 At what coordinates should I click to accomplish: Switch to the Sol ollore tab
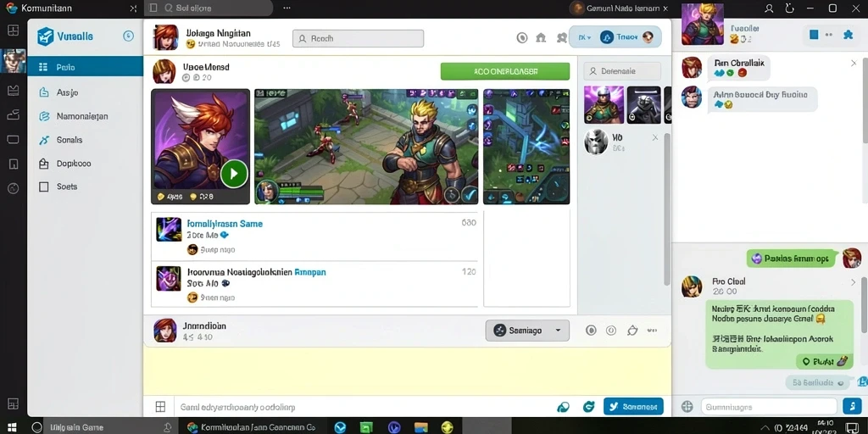209,8
